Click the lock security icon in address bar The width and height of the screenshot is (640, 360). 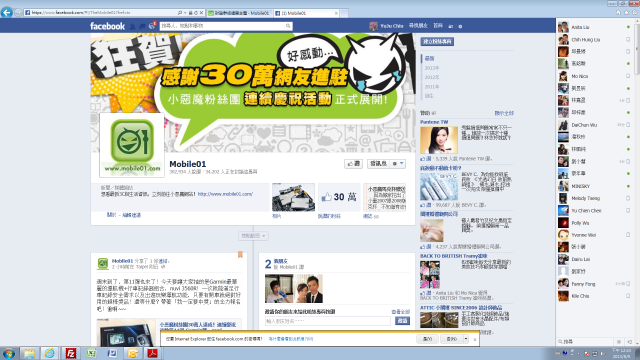tap(190, 13)
